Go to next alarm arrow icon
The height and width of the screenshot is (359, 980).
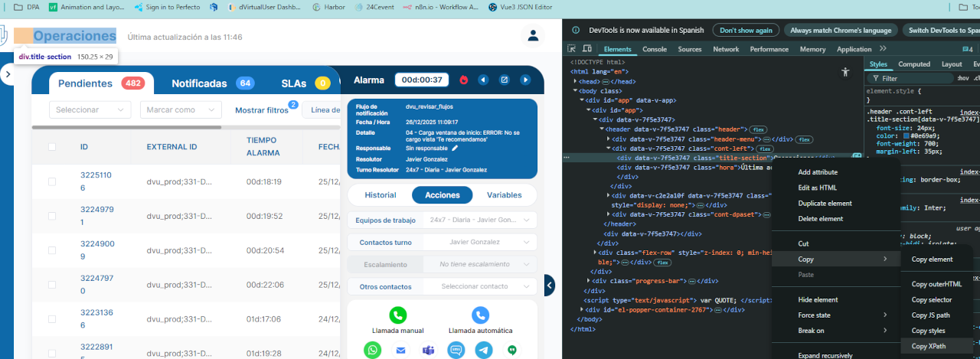525,80
